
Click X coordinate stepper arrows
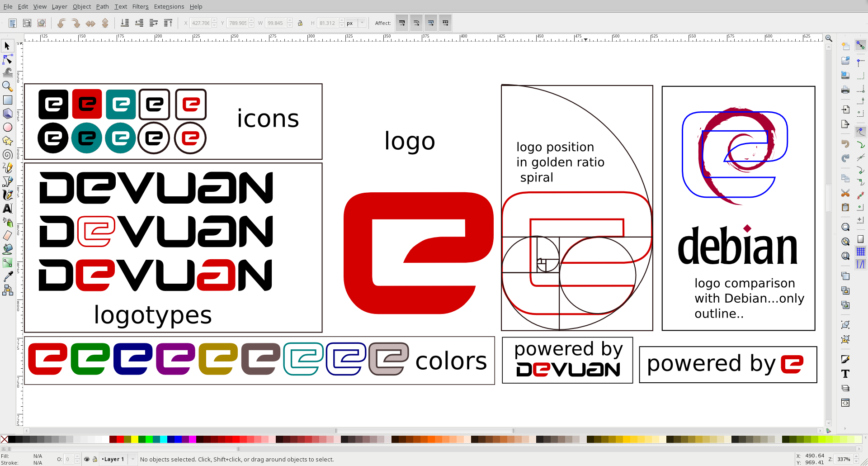tap(215, 23)
